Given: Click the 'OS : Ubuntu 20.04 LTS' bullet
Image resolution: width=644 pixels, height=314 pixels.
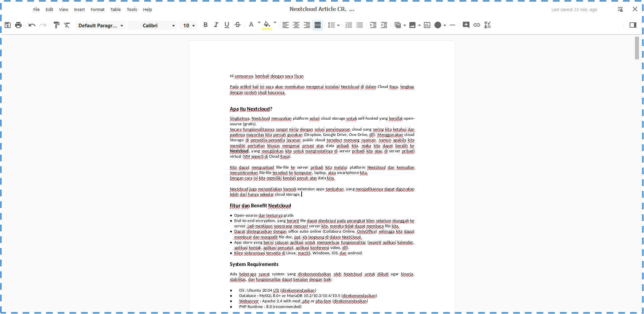Looking at the screenshot, I should [x=278, y=290].
